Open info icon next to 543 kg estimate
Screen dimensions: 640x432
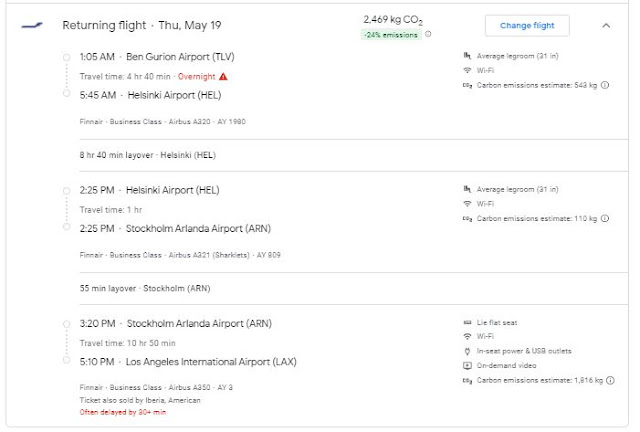[x=606, y=86]
